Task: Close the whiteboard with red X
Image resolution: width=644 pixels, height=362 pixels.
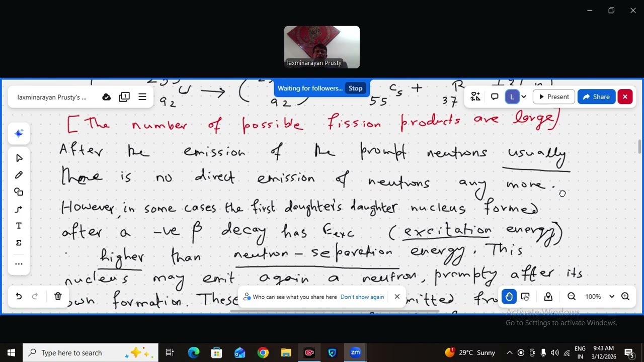Action: click(625, 97)
